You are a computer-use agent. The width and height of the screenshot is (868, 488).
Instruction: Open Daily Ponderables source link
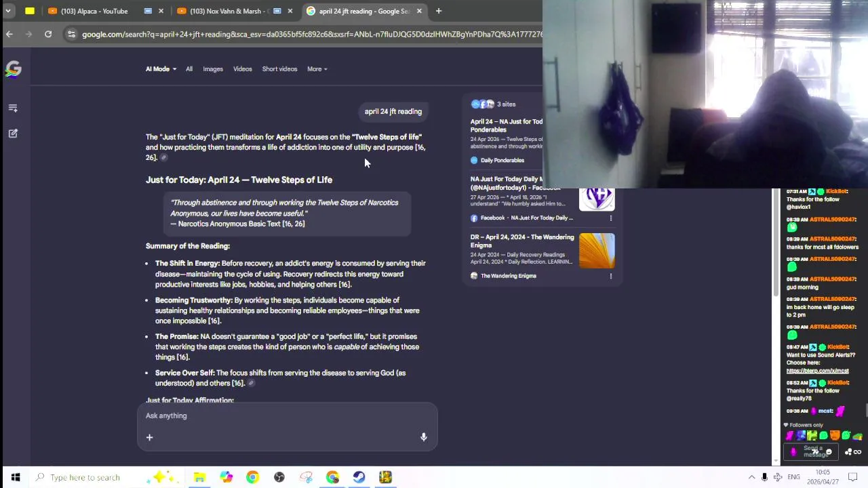pyautogui.click(x=497, y=161)
